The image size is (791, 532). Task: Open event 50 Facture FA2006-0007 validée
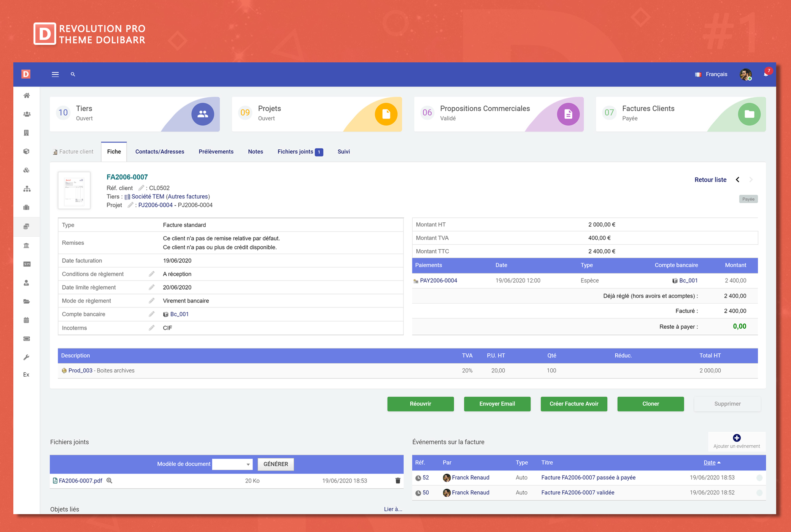click(578, 492)
